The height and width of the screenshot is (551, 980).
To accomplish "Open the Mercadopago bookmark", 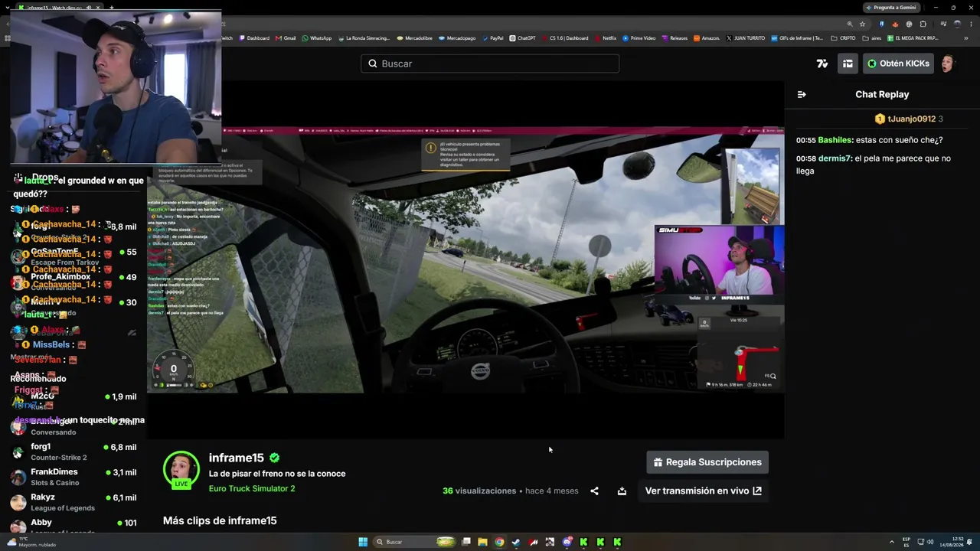I will click(x=457, y=38).
